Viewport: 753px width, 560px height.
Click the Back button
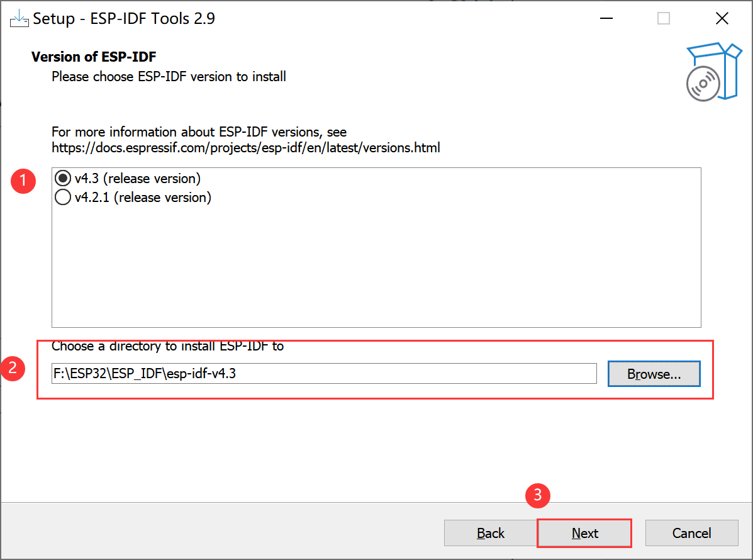(x=490, y=532)
